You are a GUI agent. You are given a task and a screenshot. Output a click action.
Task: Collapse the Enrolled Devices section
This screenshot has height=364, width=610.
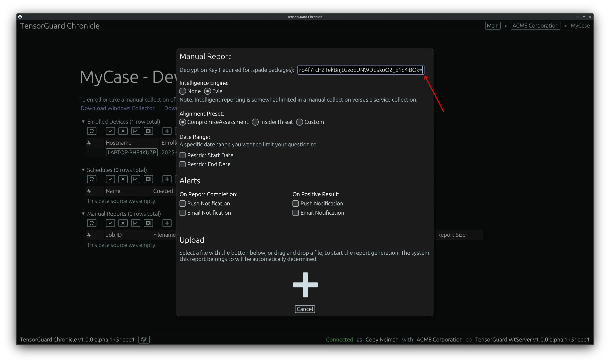(83, 121)
